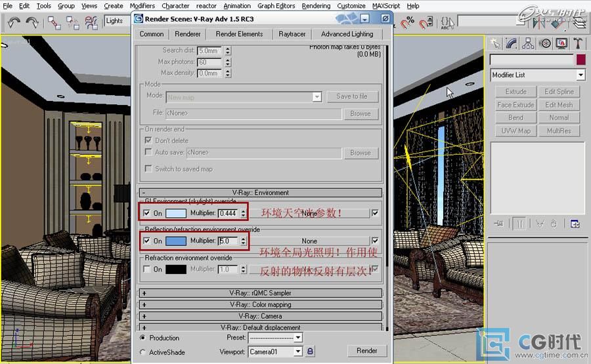The width and height of the screenshot is (591, 364).
Task: Open the Utilities hammer panel tab
Action: point(578,44)
